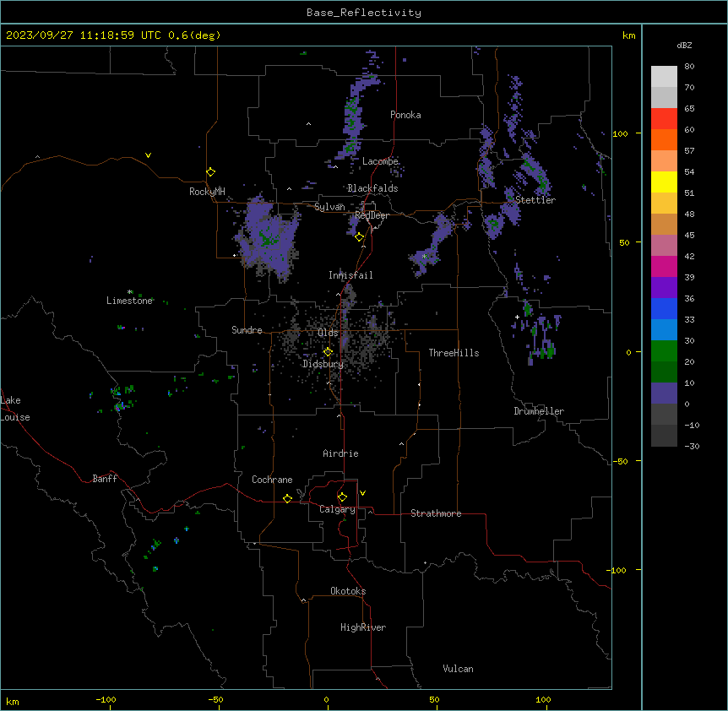Pick the bright green 30 dBZ legend swatch
This screenshot has width=728, height=711.
(x=664, y=351)
